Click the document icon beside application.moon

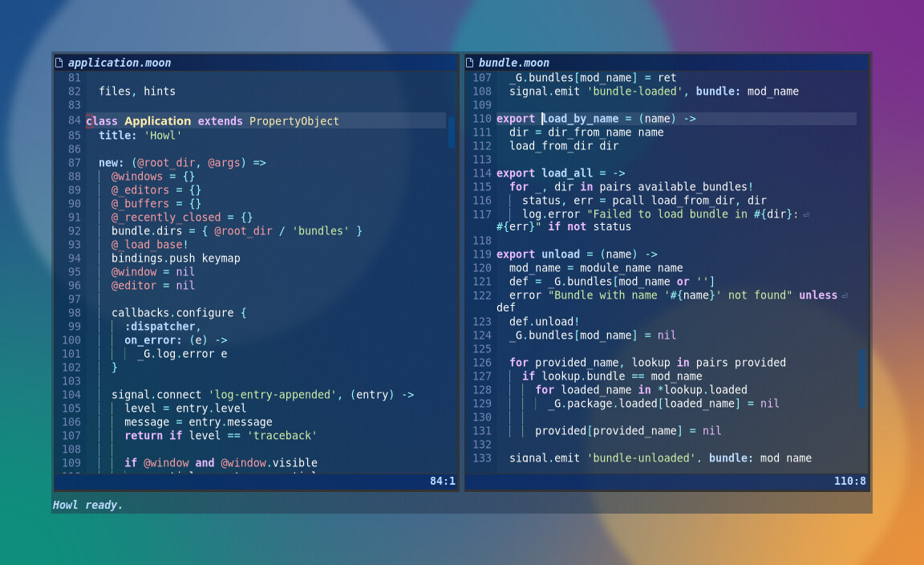[x=59, y=63]
